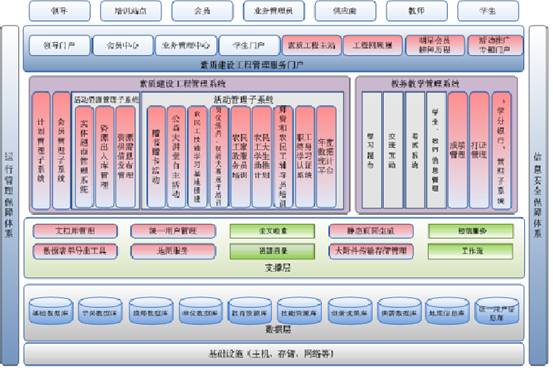The width and height of the screenshot is (553, 371).
Task: Select the green 全文检索 box
Action: point(272,231)
